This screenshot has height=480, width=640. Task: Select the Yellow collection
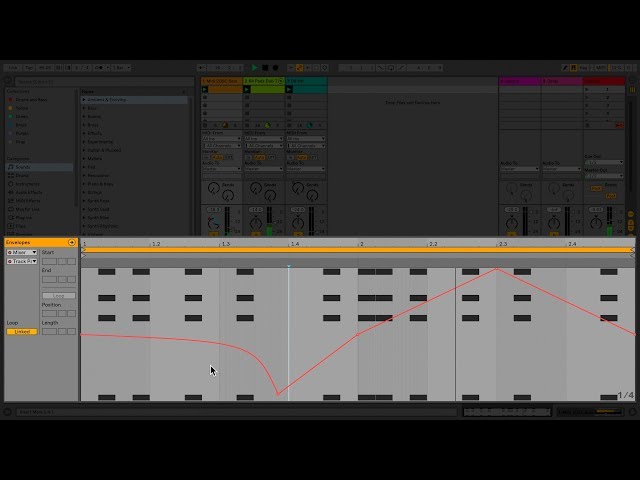pos(19,108)
